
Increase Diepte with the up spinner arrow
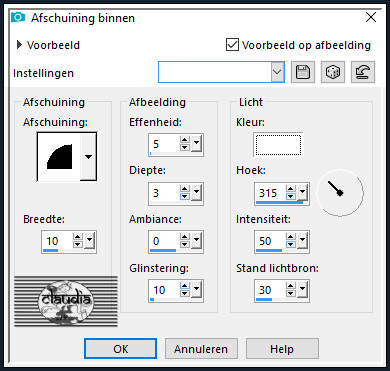[185, 189]
